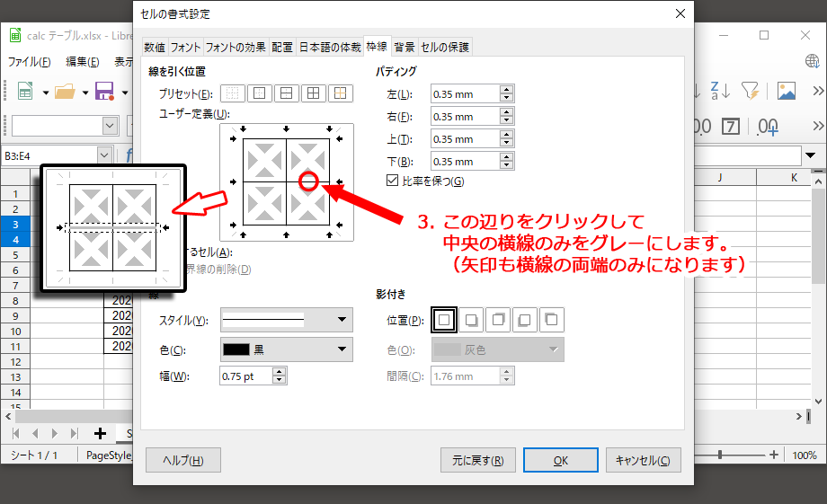Open the open-file dropdown arrow
Viewport: 827px width, 504px height.
[x=85, y=93]
